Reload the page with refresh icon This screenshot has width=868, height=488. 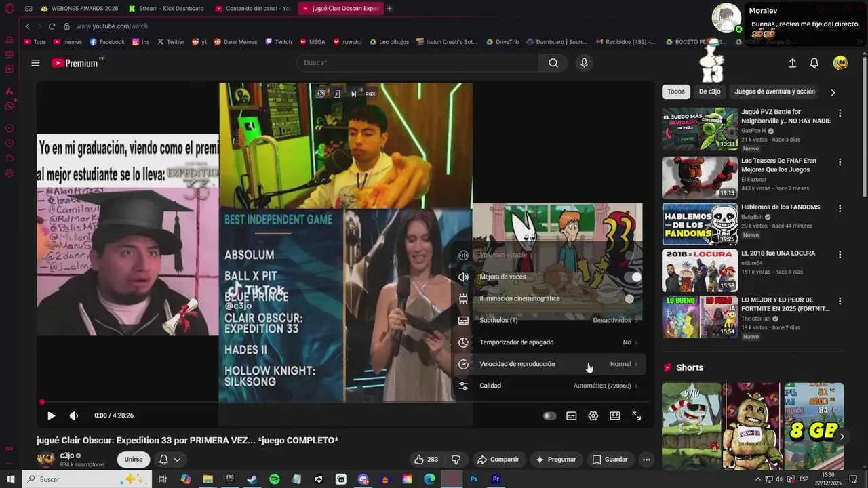[52, 26]
